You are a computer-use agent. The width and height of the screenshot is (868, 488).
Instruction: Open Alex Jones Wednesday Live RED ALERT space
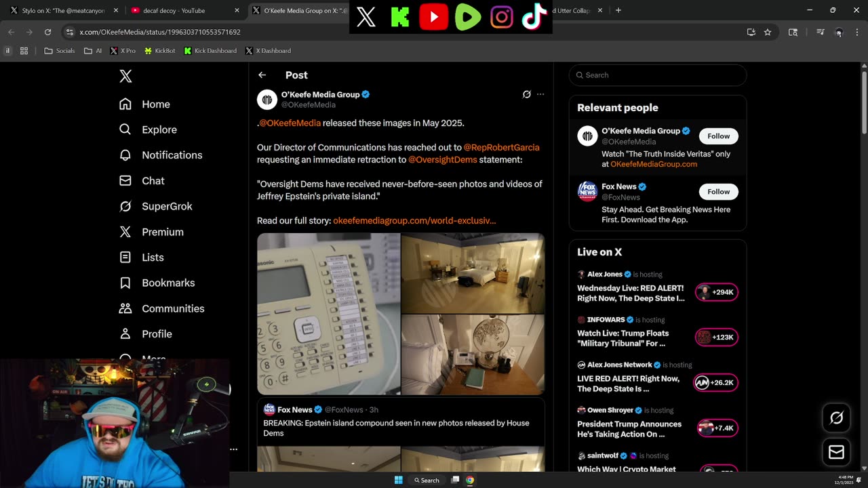[631, 293]
